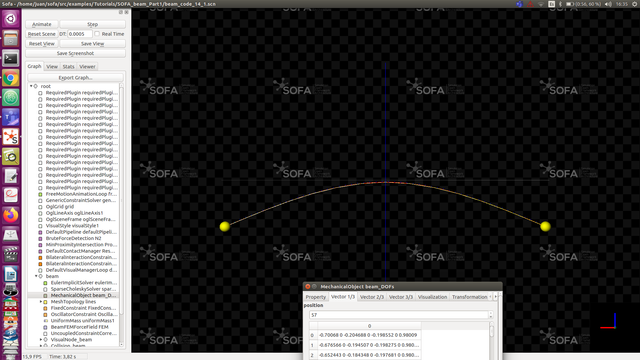
Task: Open Firefox from the dock
Action: click(x=10, y=215)
